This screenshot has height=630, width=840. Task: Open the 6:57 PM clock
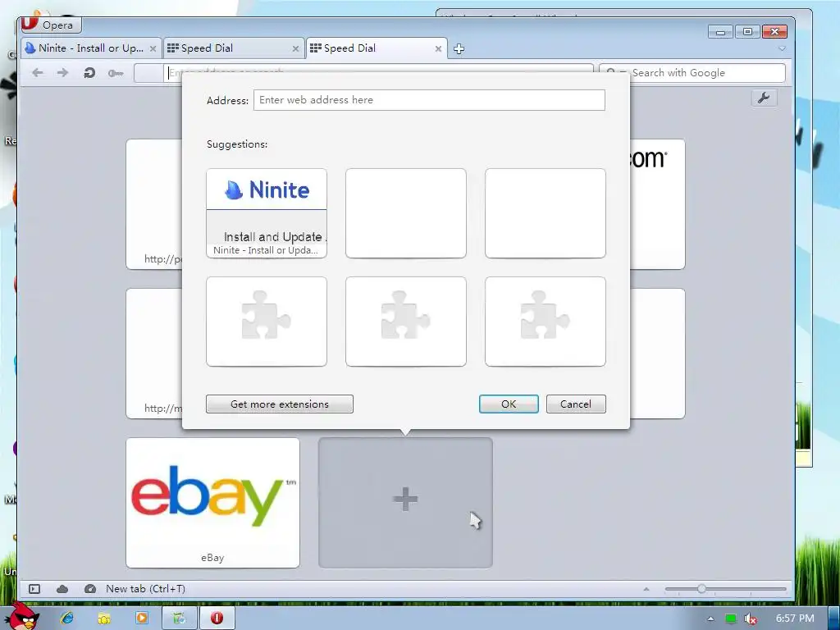[x=795, y=619]
